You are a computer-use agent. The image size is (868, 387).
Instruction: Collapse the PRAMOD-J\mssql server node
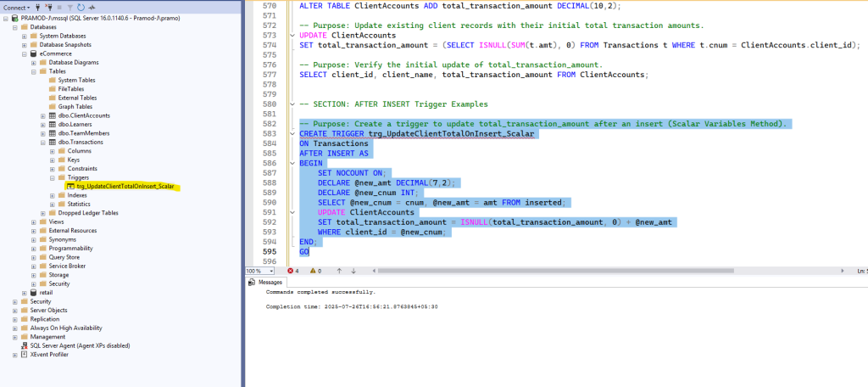pos(6,19)
